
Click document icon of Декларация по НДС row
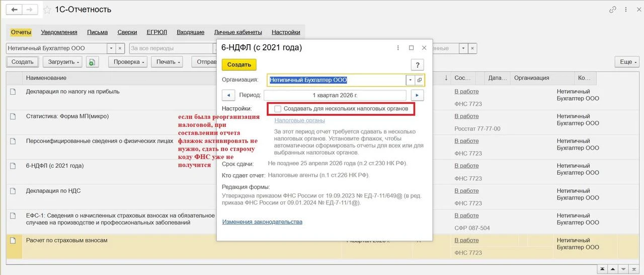click(13, 191)
